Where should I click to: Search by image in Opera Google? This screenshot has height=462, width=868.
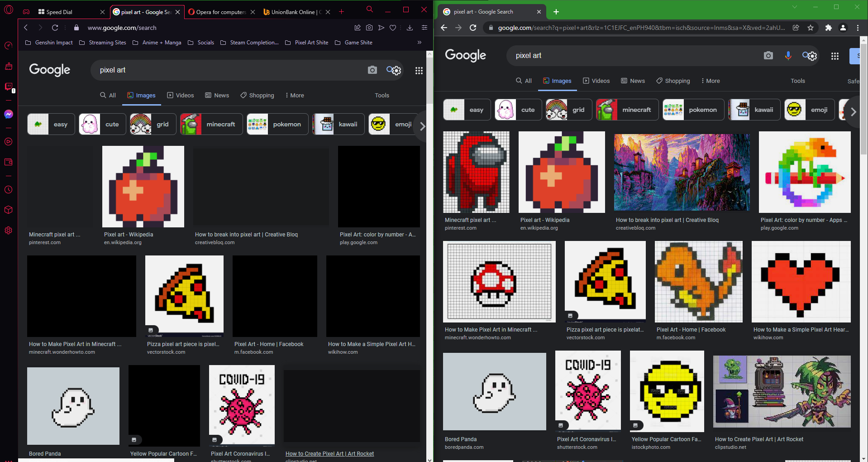(372, 70)
